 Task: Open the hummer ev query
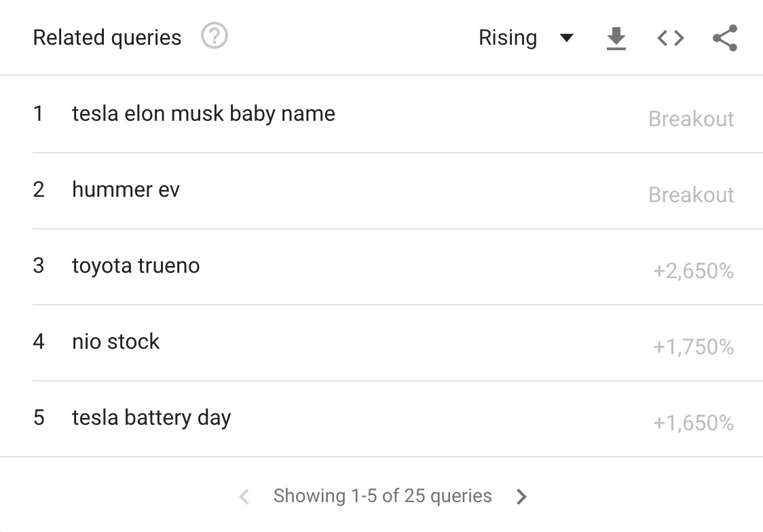coord(126,189)
